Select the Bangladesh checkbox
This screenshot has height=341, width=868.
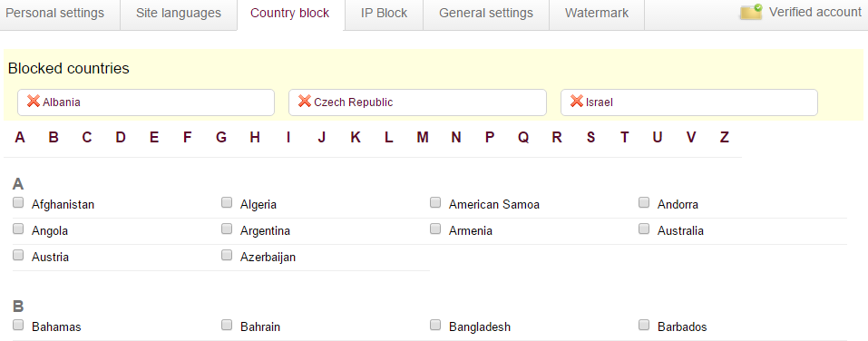coord(435,325)
